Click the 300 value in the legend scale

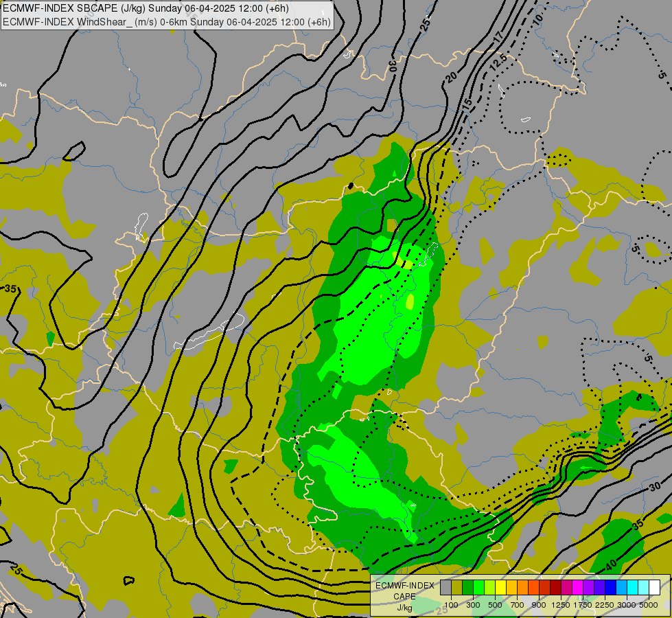click(x=473, y=605)
